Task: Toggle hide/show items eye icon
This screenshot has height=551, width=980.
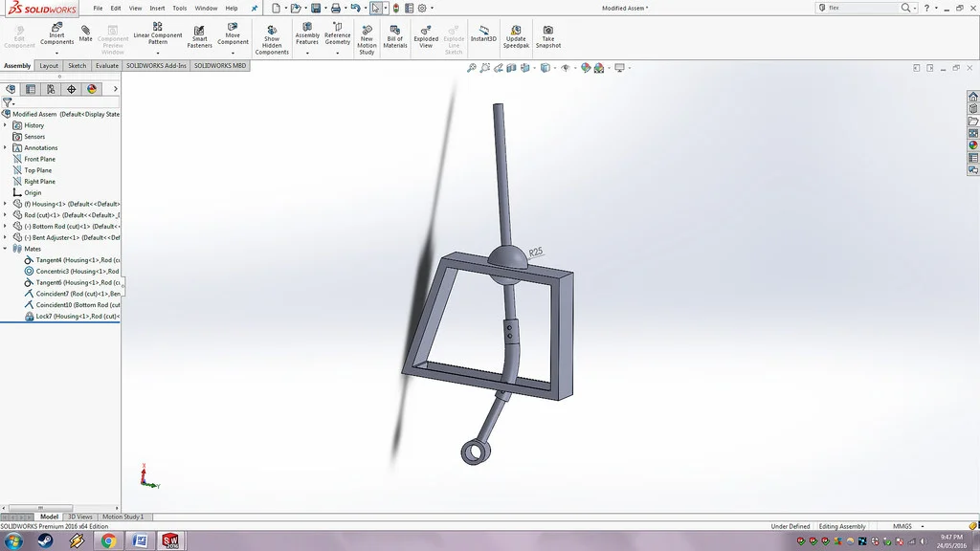Action: pos(565,68)
